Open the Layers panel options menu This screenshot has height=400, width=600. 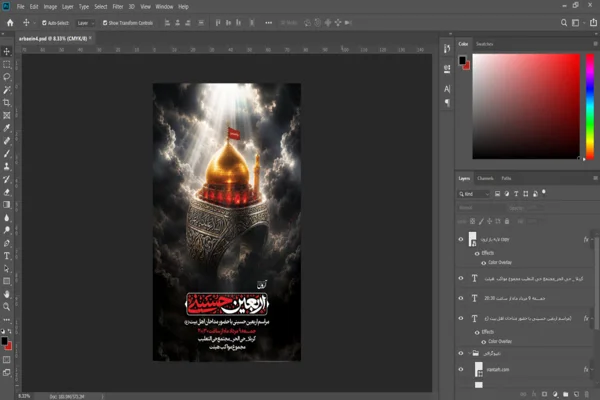(595, 178)
